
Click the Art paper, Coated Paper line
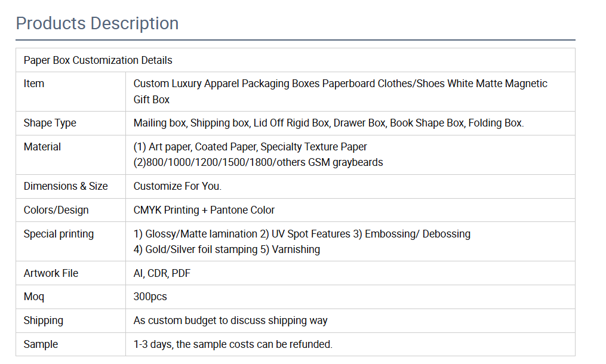click(x=250, y=147)
